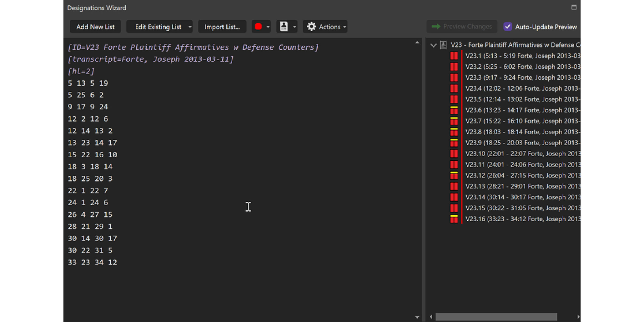This screenshot has width=644, height=322.
Task: Click the yellow-topped icon beside V23.16
Action: click(454, 219)
